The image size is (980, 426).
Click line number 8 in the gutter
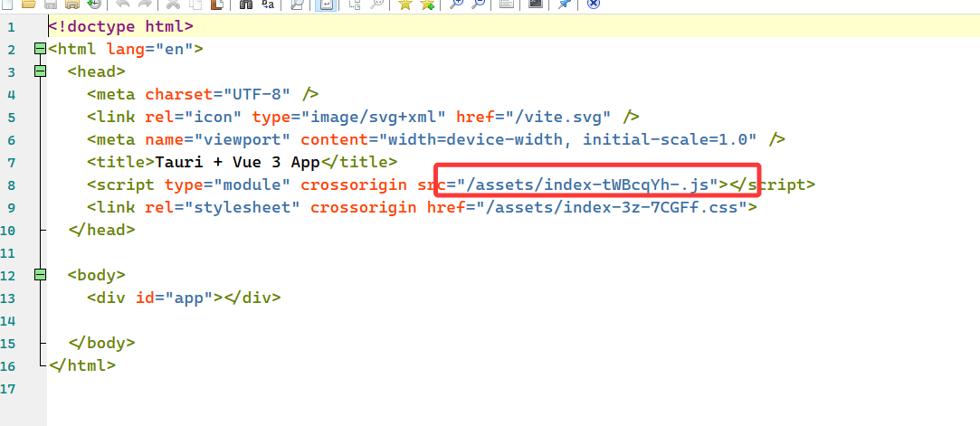[x=10, y=185]
